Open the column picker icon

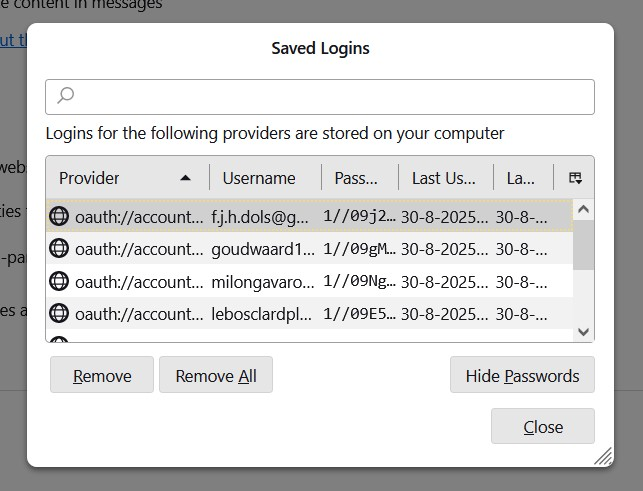(x=575, y=178)
